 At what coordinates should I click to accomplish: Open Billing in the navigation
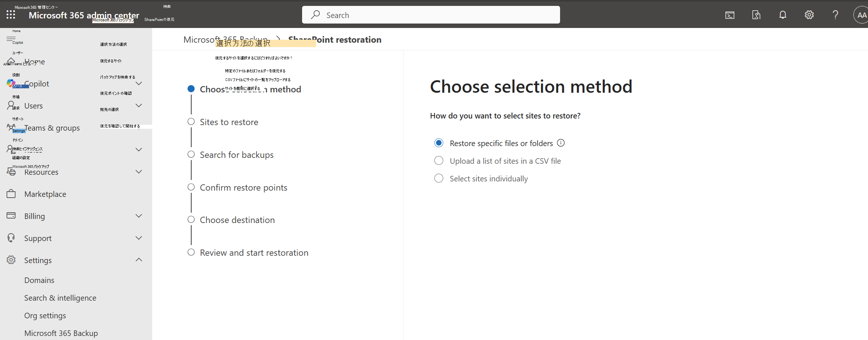pos(35,216)
